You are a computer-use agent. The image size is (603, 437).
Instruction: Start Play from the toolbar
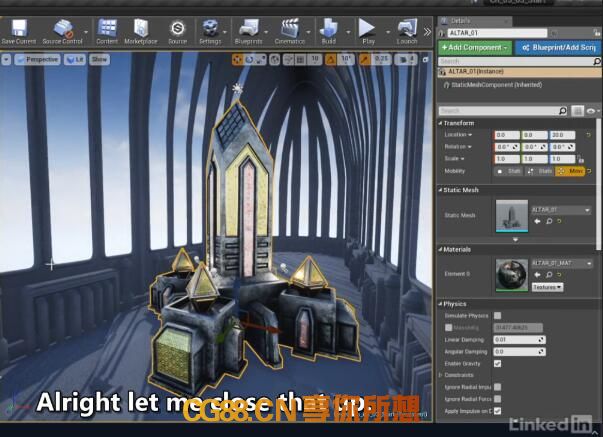click(x=367, y=32)
